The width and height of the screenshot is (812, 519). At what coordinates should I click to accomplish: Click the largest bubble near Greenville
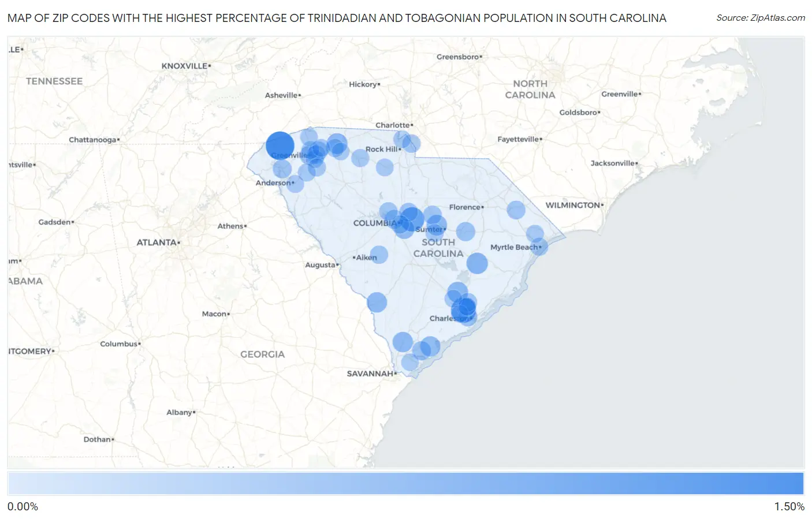point(280,145)
